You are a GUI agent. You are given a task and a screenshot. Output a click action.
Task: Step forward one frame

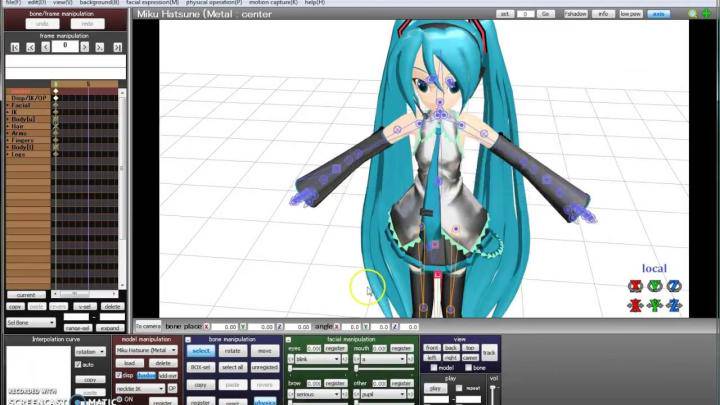[x=84, y=47]
